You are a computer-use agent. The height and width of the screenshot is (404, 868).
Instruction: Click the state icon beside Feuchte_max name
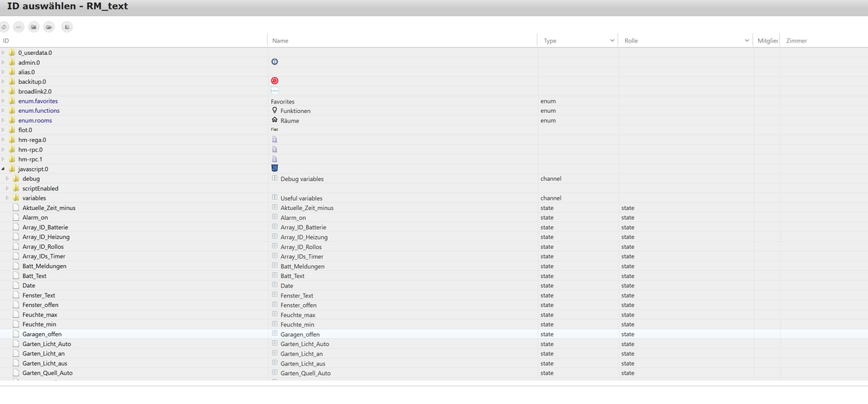coord(275,314)
